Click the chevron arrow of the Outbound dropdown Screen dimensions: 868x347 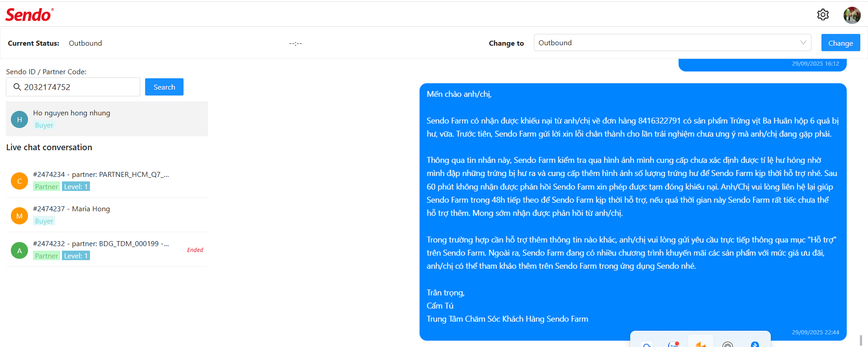(x=803, y=43)
